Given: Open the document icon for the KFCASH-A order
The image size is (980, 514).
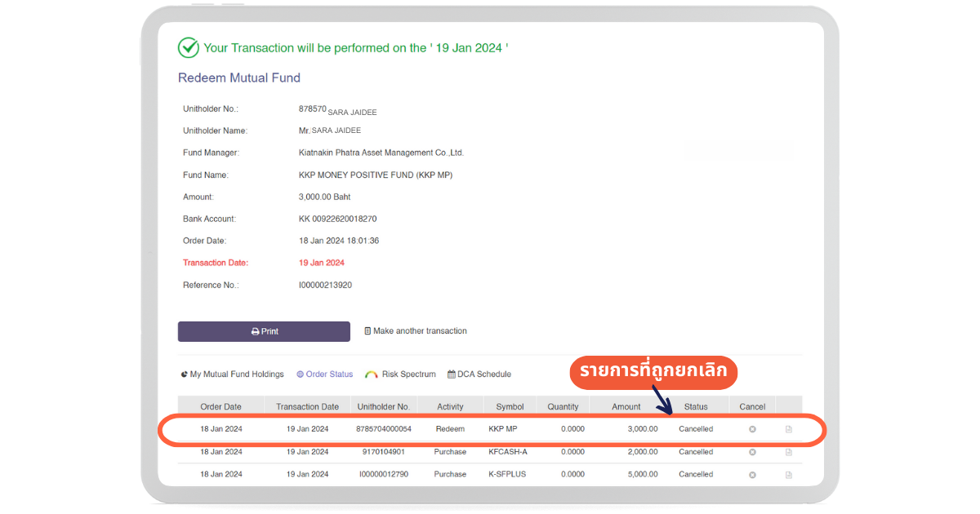Looking at the screenshot, I should (788, 452).
